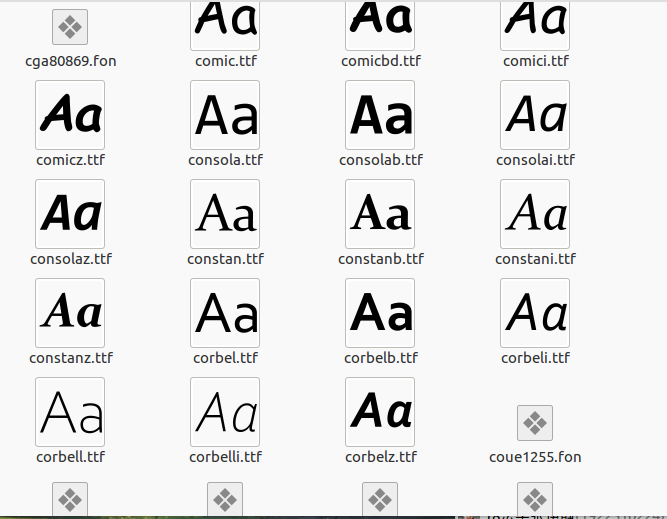Click the comici.ttf filename label
The width and height of the screenshot is (667, 519).
click(536, 61)
